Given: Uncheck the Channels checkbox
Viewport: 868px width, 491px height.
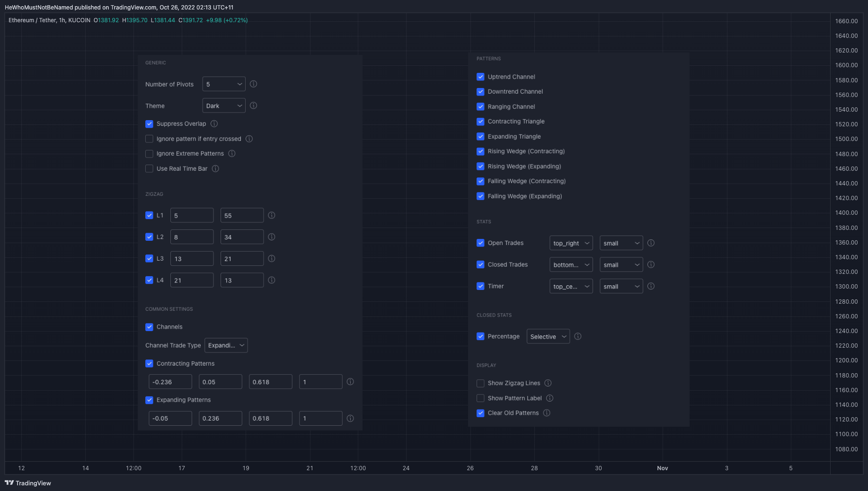Looking at the screenshot, I should [x=149, y=327].
